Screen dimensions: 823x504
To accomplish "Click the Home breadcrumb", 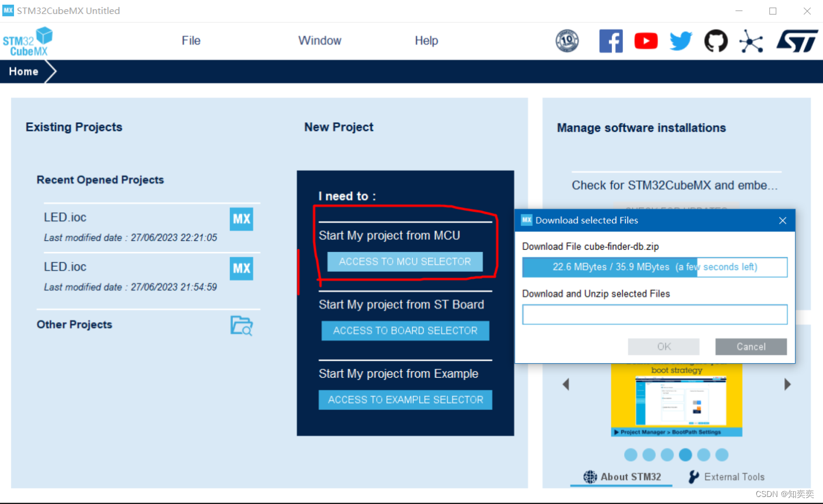I will coord(24,71).
